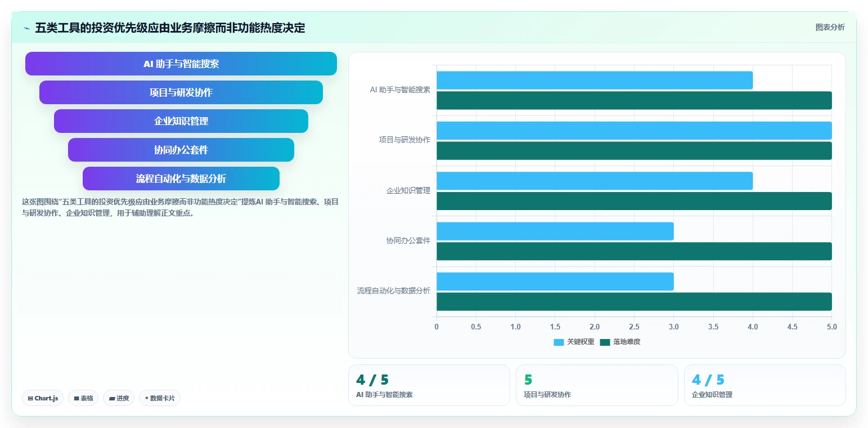
Task: Click the green 落地难度 bar for 流程自动化与数据分析
Action: (x=634, y=301)
